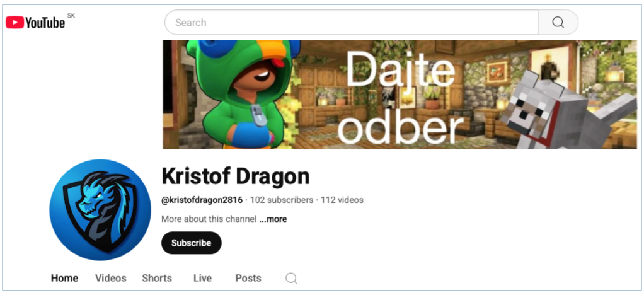Focus the Search input field

click(x=352, y=22)
